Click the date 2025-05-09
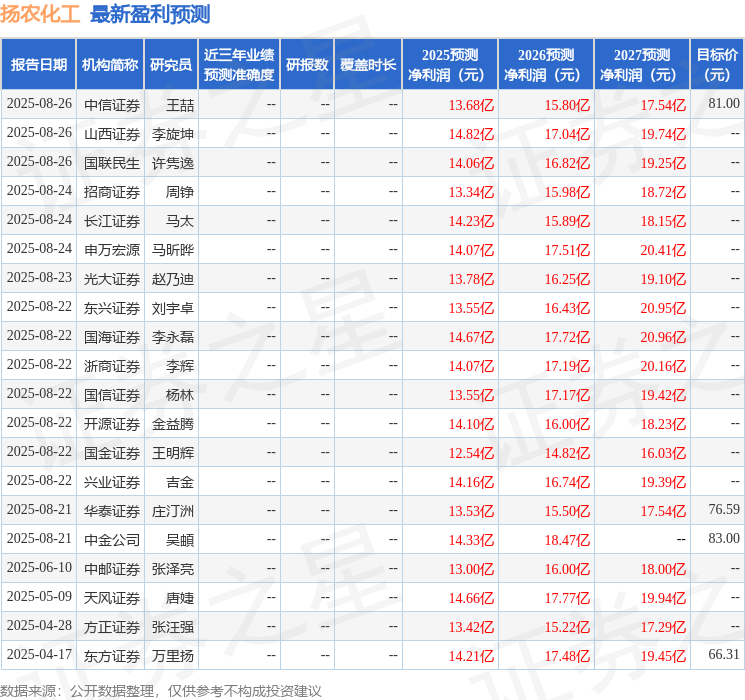 (39, 596)
